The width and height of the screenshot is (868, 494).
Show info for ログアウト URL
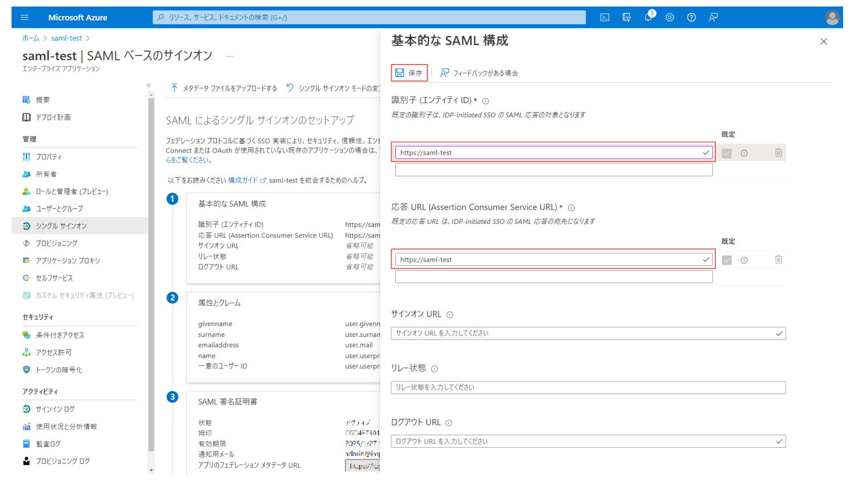449,423
